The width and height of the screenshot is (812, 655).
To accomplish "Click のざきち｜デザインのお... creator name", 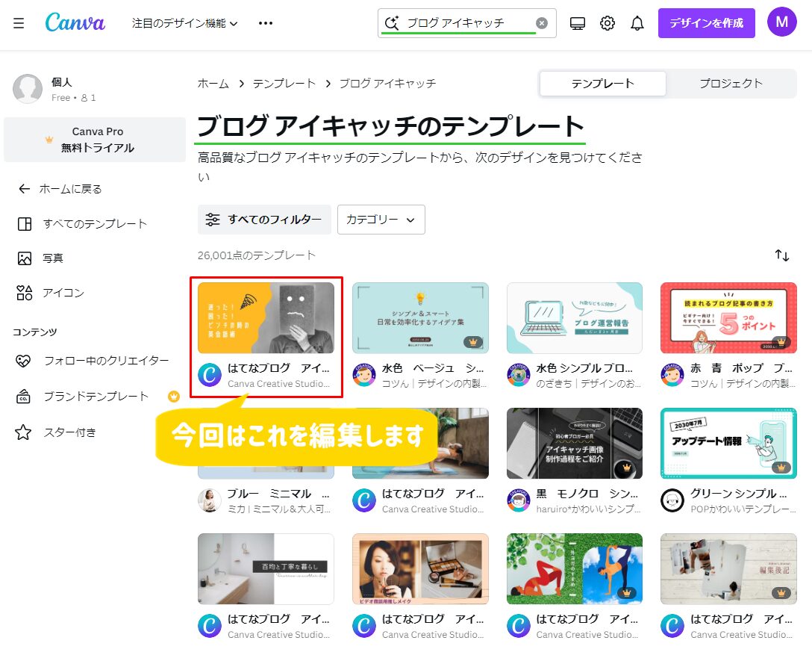I will [x=588, y=384].
